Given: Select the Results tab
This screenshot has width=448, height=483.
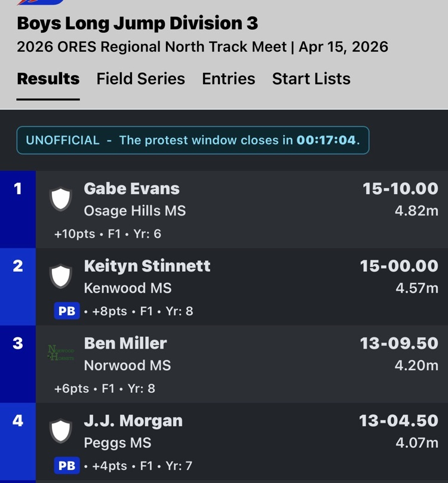Looking at the screenshot, I should click(x=48, y=79).
